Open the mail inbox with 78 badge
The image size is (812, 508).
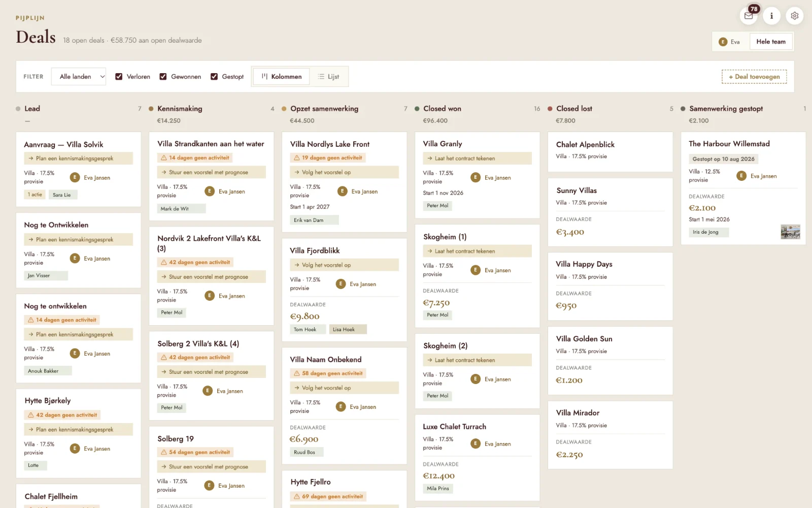click(x=749, y=15)
